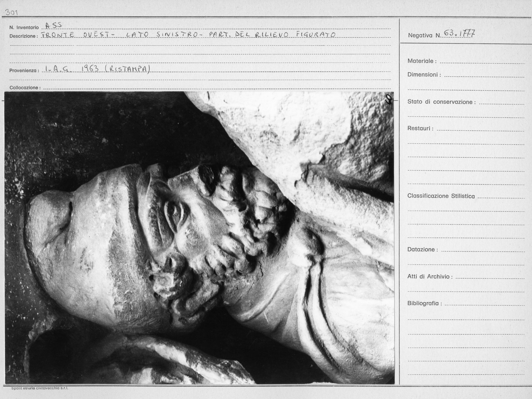Click the 'Classificazione Stilistica' label
The height and width of the screenshot is (399, 532).
point(441,196)
